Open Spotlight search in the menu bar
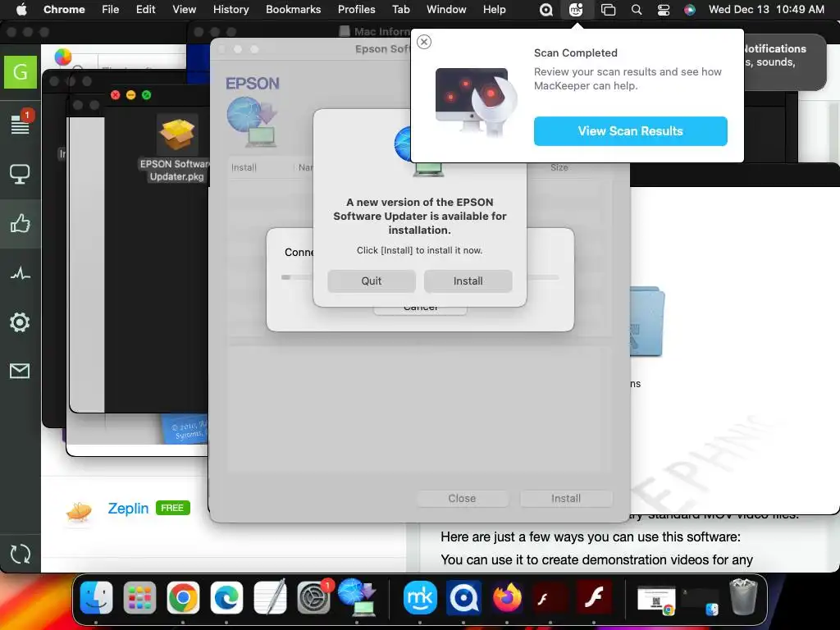Image resolution: width=840 pixels, height=630 pixels. point(637,10)
